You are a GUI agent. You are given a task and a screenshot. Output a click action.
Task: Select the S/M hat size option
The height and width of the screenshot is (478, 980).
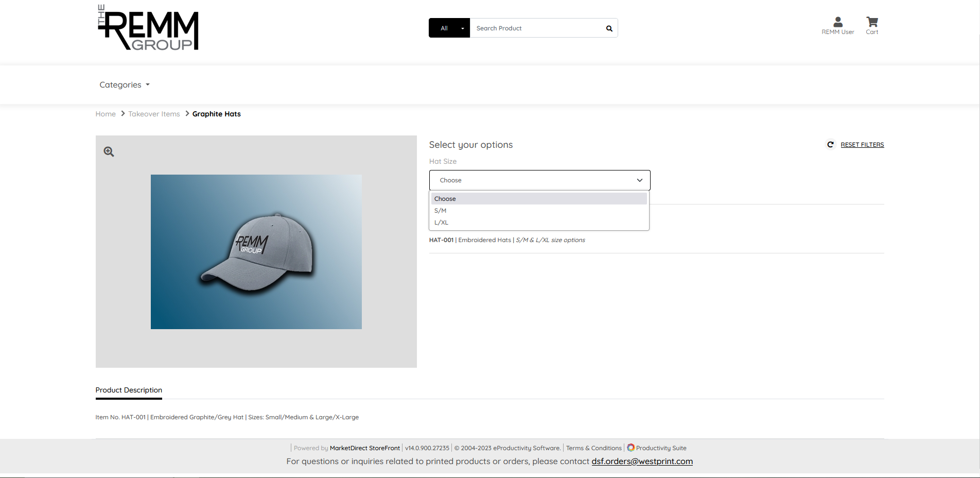tap(441, 211)
